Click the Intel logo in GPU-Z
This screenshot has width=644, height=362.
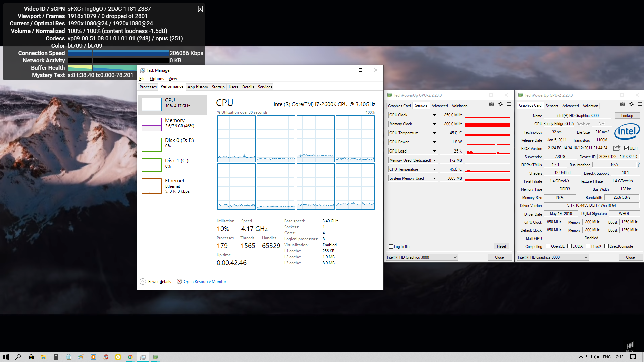pos(627,132)
